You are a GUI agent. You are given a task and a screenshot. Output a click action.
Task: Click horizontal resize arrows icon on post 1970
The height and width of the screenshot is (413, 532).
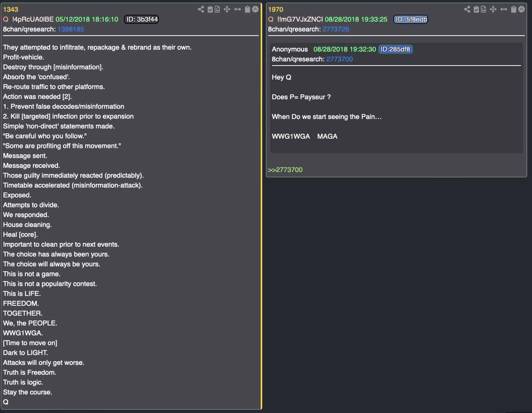point(504,9)
